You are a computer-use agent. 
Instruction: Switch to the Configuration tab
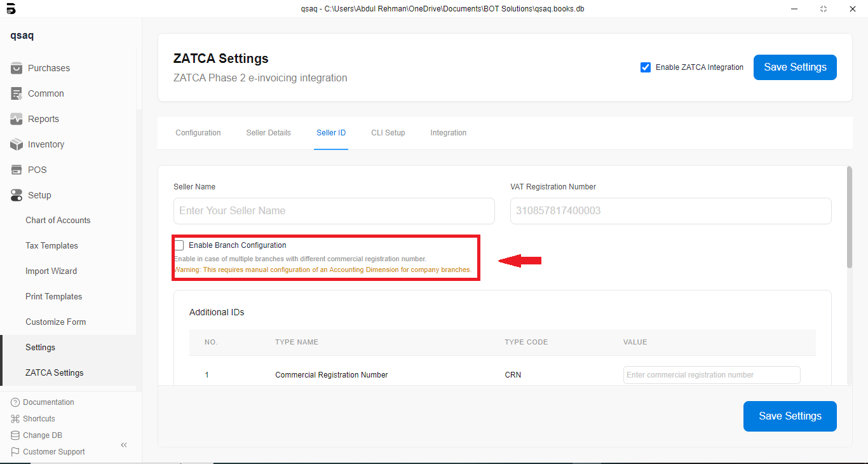pyautogui.click(x=198, y=133)
